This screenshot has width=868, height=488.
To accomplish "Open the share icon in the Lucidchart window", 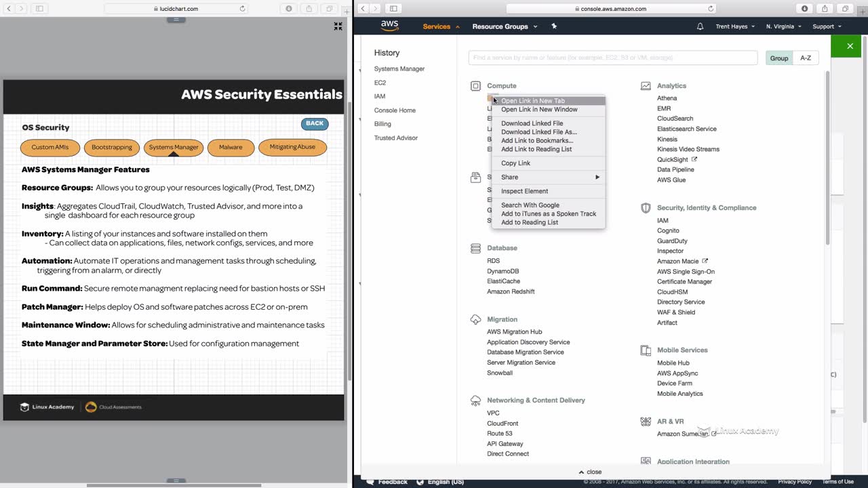I will point(309,9).
